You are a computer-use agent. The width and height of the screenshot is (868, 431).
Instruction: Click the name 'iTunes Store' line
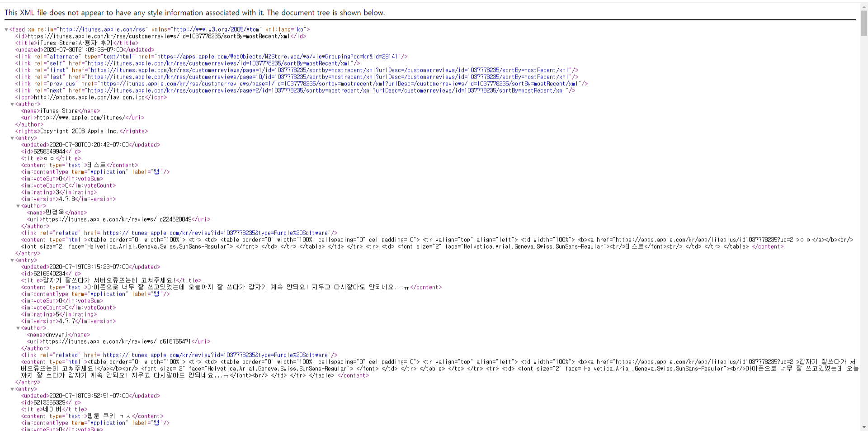pyautogui.click(x=61, y=111)
